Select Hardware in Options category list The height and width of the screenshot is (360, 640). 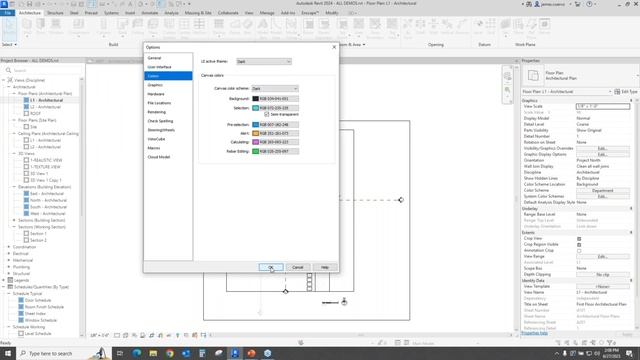[x=168, y=94]
